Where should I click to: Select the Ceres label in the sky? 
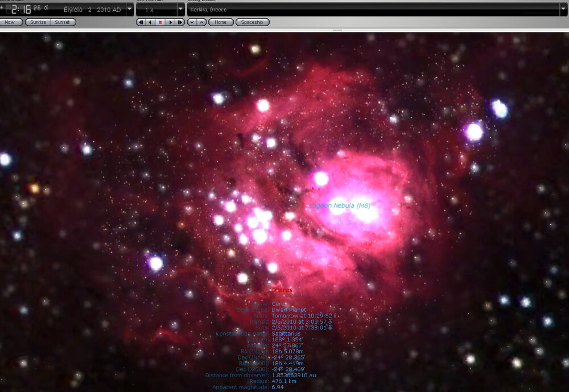click(283, 290)
